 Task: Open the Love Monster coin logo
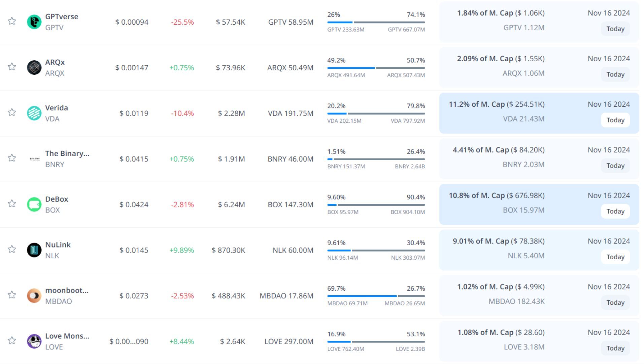pos(34,341)
